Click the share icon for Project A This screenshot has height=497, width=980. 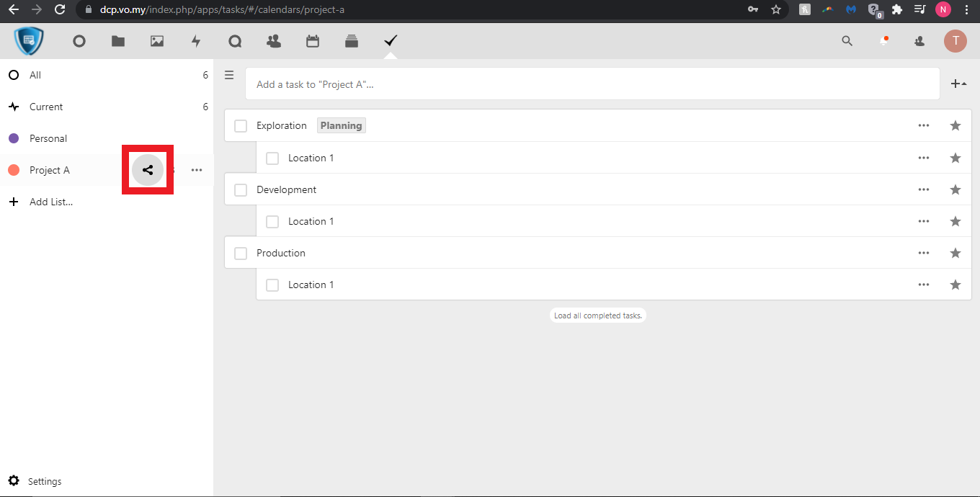(x=148, y=171)
